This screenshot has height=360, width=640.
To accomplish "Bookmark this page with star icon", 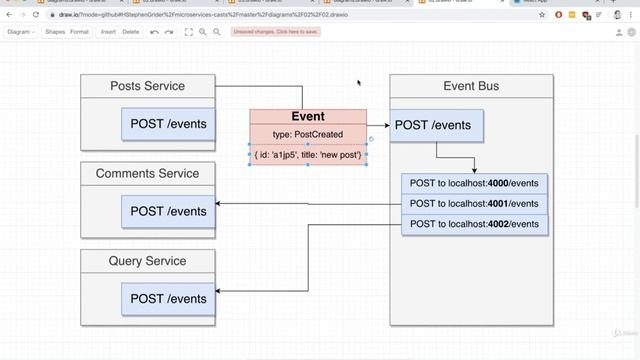I will 542,15.
